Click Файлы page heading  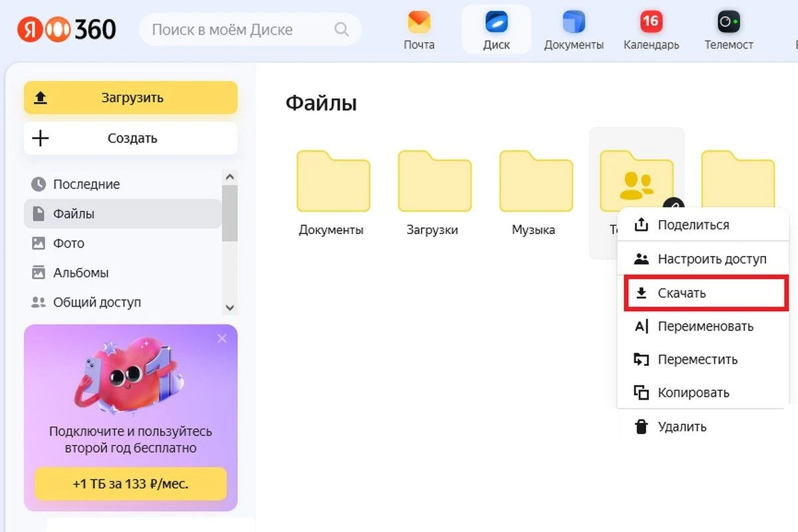321,103
